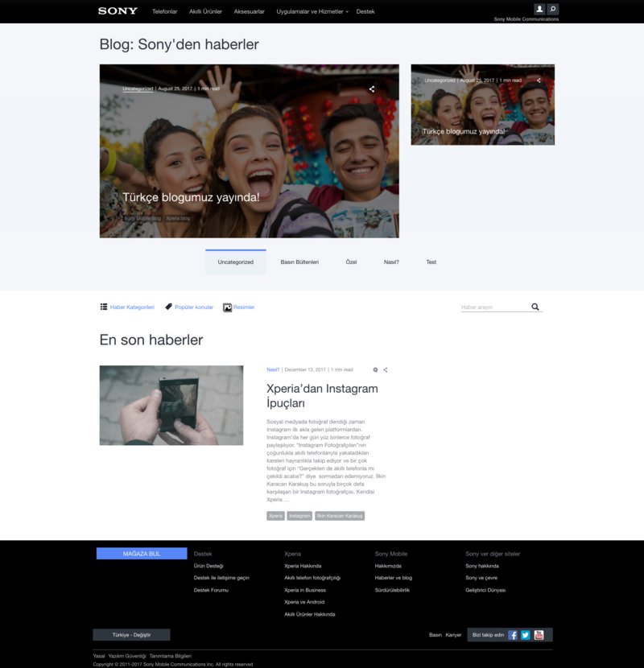Open Popüler konular link

[x=194, y=307]
